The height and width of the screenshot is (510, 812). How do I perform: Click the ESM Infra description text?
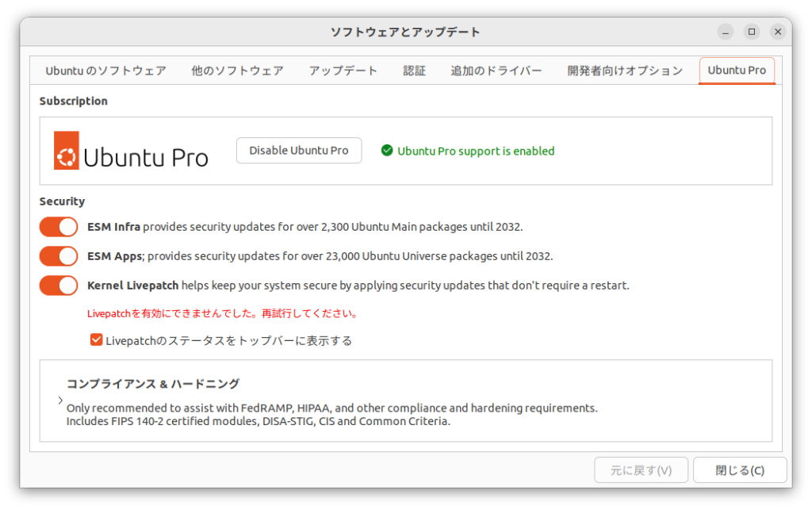click(305, 227)
